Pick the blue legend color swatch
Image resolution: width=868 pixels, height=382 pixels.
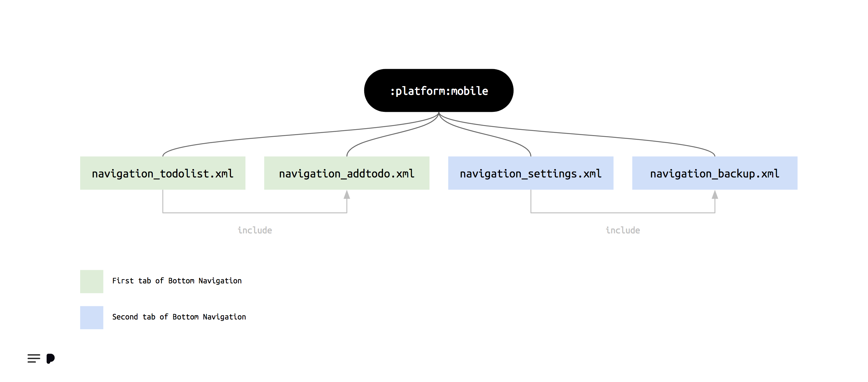click(x=92, y=317)
